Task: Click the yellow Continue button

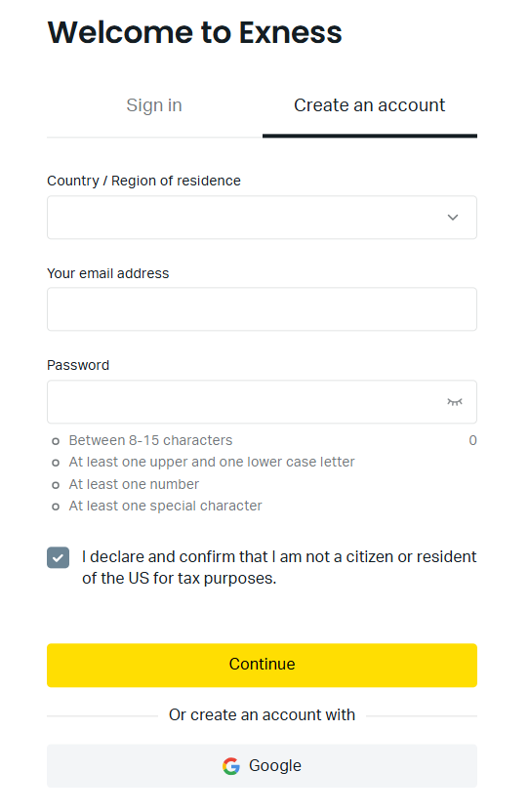Action: (x=263, y=666)
